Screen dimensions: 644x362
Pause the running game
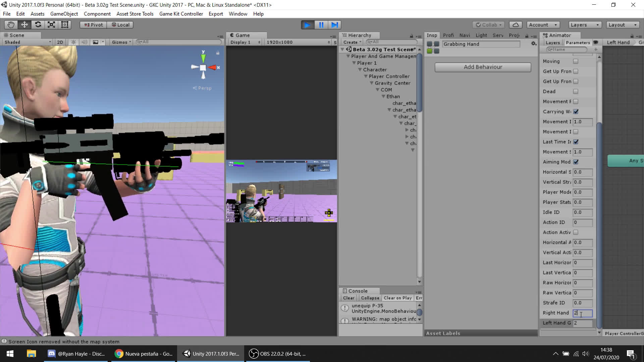[x=321, y=25]
